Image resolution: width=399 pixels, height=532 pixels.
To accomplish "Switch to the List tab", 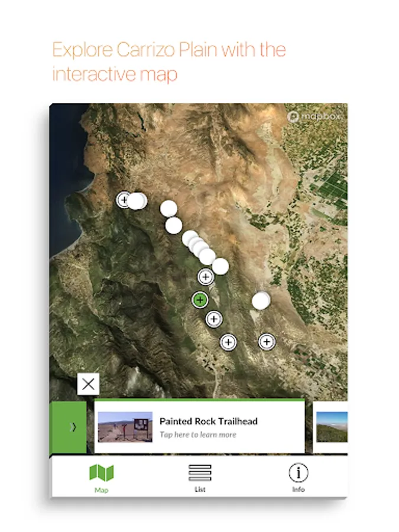I will tap(200, 478).
